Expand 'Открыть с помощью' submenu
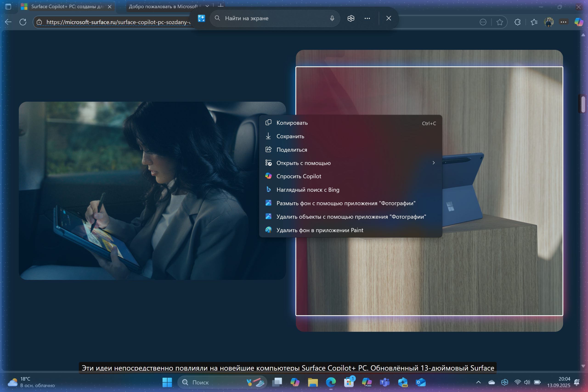 [x=351, y=163]
